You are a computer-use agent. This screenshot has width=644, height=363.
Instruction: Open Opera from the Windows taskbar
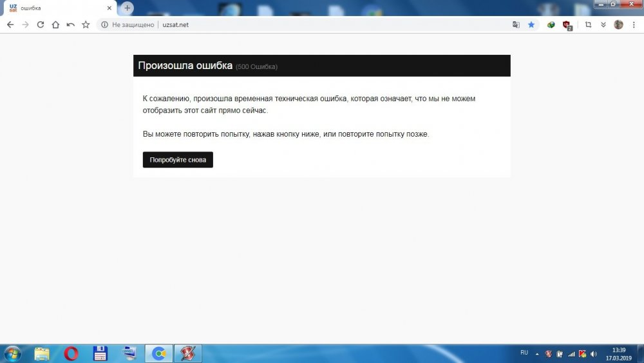(71, 353)
